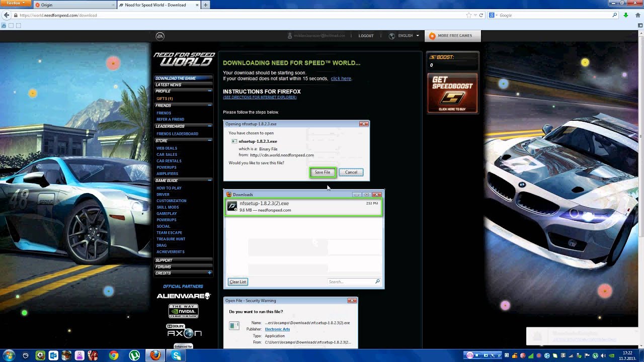Collapse the Leaderboards sidebar section
The width and height of the screenshot is (644, 362).
[x=209, y=126]
